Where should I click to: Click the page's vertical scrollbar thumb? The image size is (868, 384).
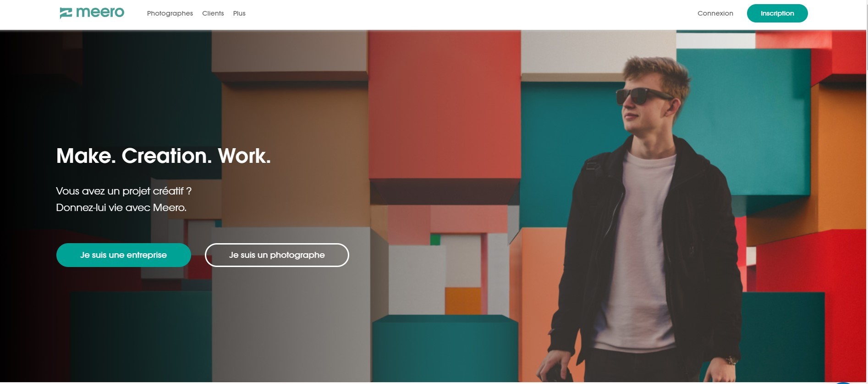pos(866,36)
